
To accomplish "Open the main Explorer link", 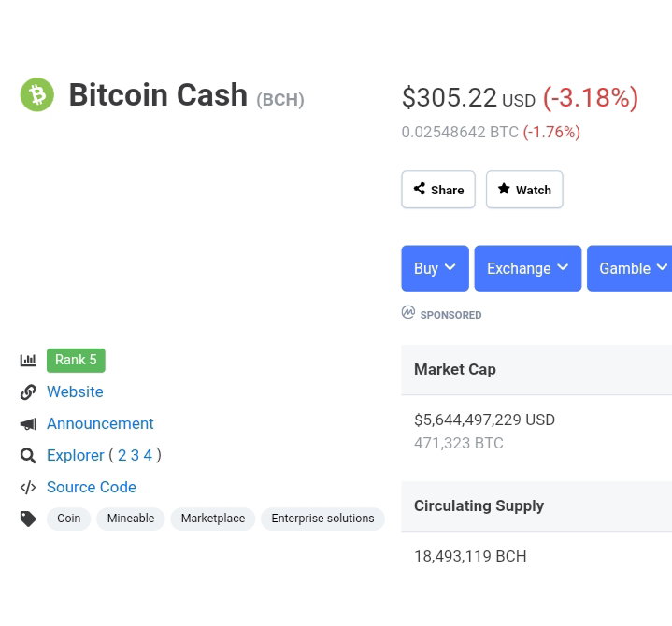I will click(x=76, y=455).
